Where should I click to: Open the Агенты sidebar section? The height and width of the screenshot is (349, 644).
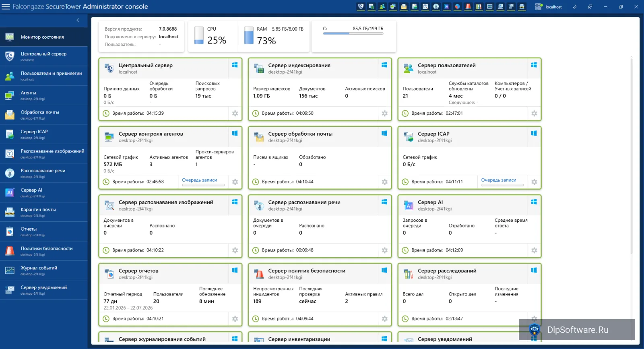[x=44, y=95]
